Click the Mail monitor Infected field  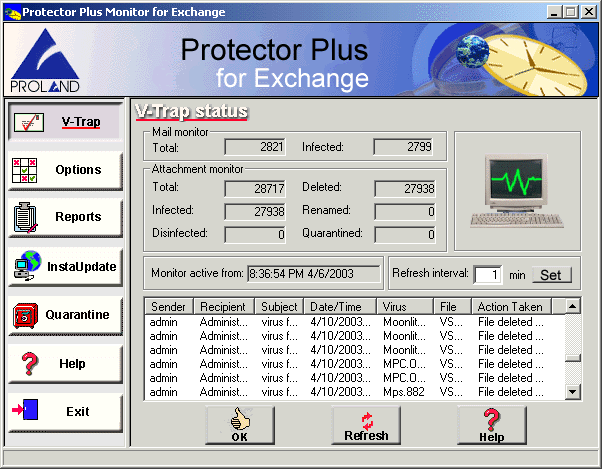tap(404, 147)
